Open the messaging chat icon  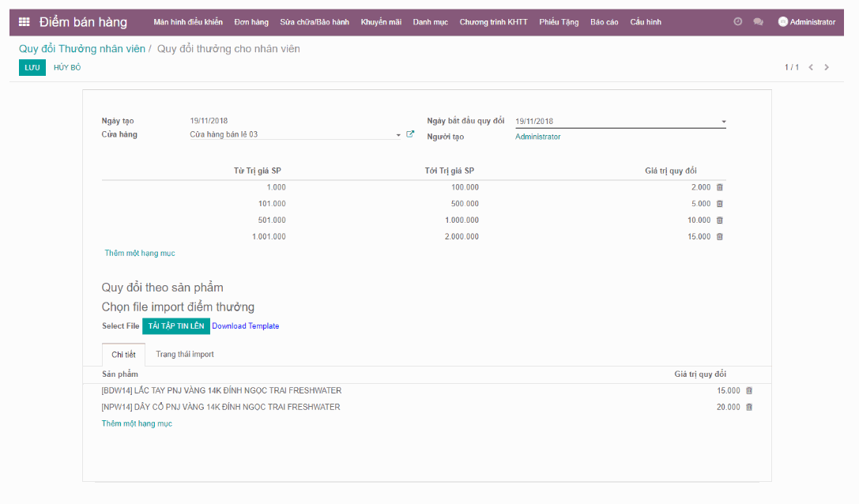coord(758,21)
